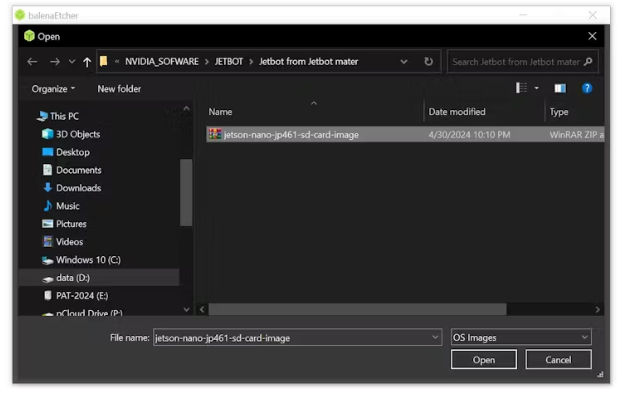Click the change view layout icon
Image resolution: width=622 pixels, height=394 pixels.
(x=521, y=88)
